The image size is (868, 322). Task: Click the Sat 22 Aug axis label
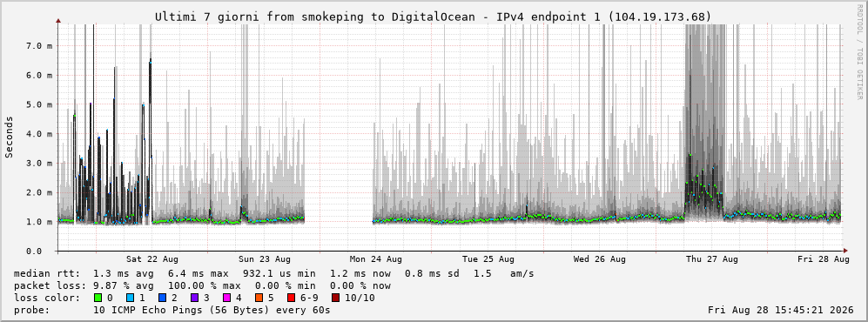pyautogui.click(x=151, y=259)
